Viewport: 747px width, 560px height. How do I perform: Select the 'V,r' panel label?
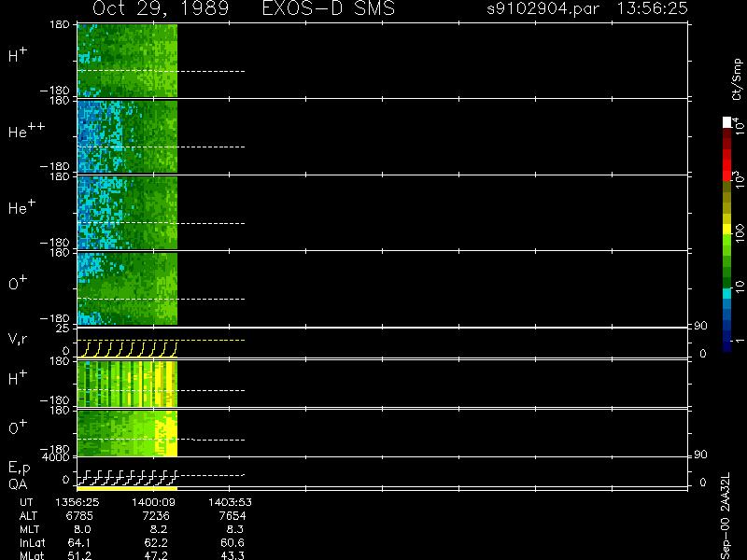click(x=18, y=339)
